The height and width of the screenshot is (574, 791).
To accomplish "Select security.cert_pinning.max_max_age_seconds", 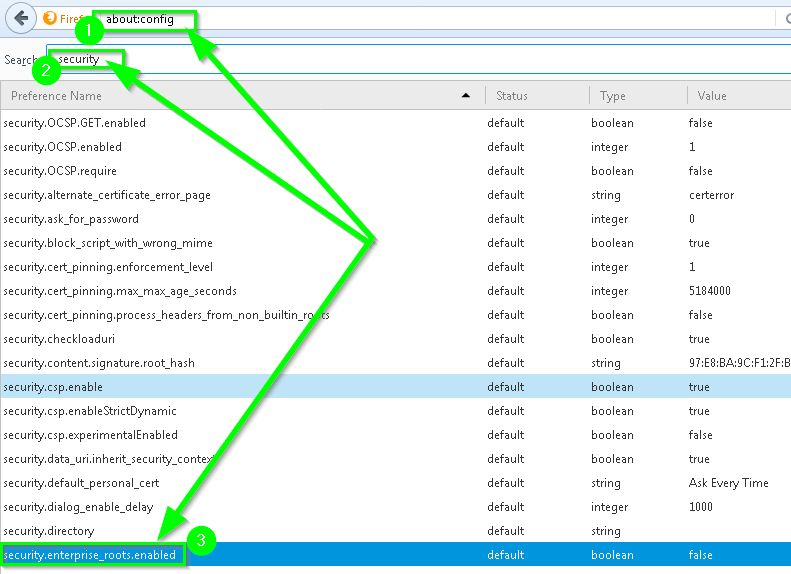I will coord(396,291).
